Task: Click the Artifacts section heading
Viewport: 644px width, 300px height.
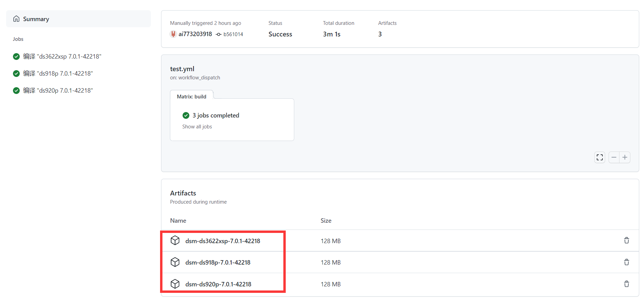Action: tap(183, 193)
